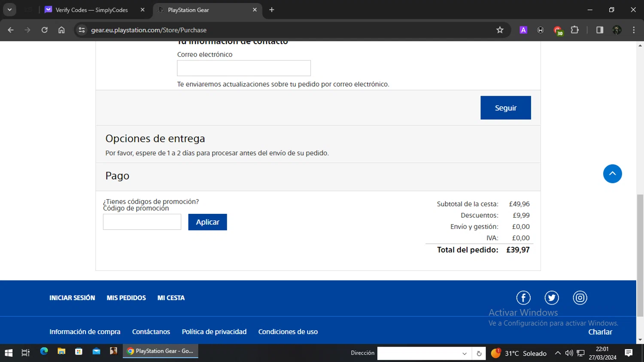Select the PlayStation Gear Chrome taskbar button
644x362 pixels.
click(161, 352)
